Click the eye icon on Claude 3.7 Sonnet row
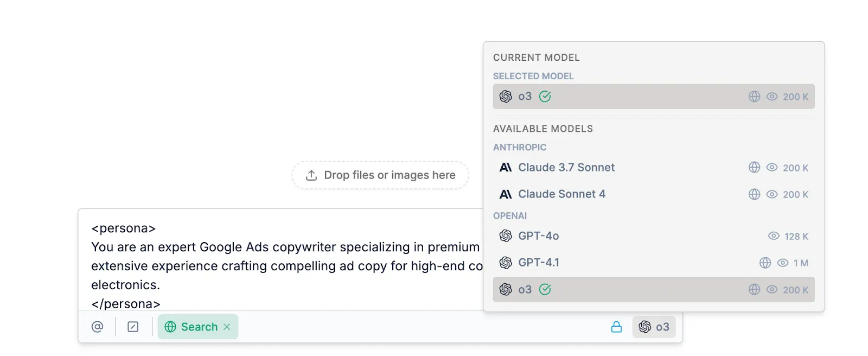This screenshot has height=356, width=868. click(x=772, y=168)
